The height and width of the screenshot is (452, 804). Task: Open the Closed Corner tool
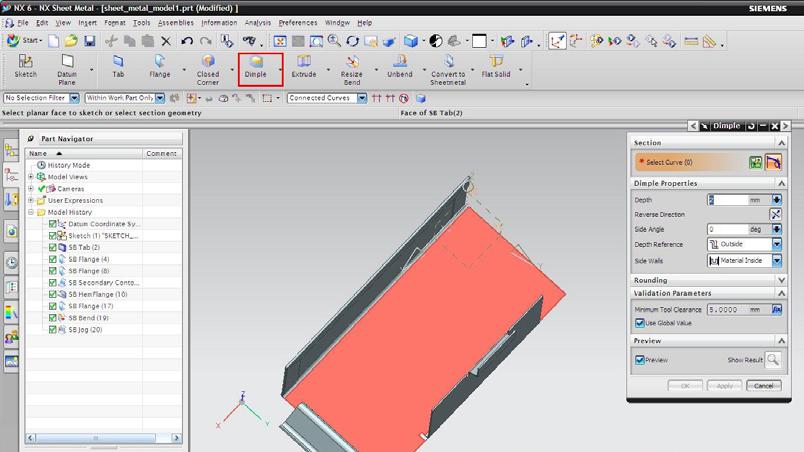point(208,70)
